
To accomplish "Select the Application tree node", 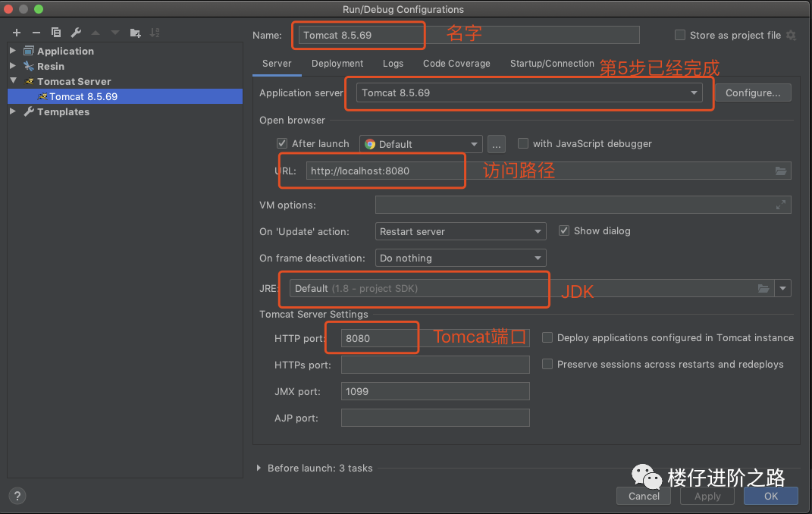I will 65,52.
